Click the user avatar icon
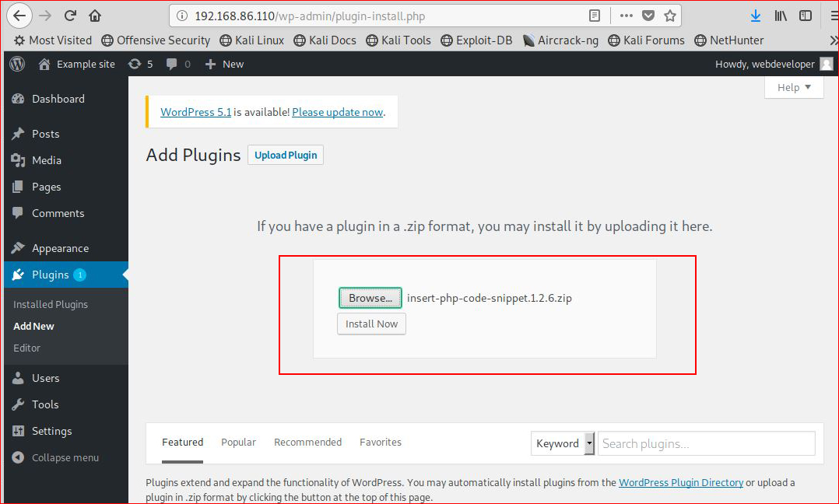 click(827, 64)
